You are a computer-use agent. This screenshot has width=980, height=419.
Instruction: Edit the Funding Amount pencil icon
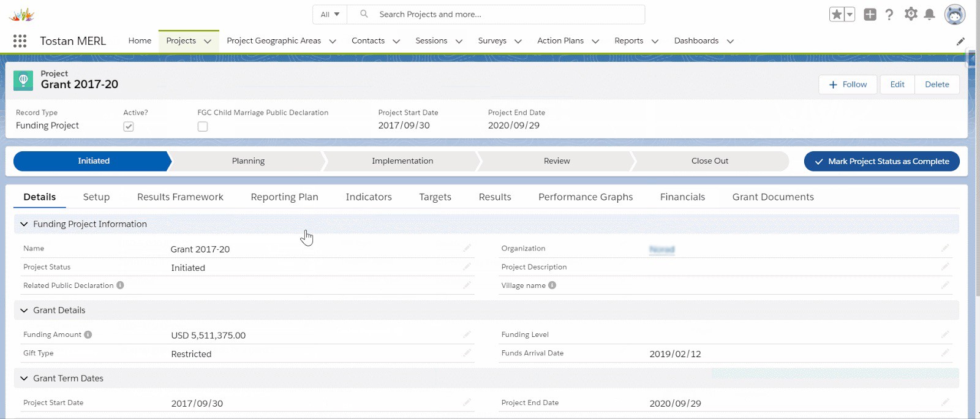point(467,334)
